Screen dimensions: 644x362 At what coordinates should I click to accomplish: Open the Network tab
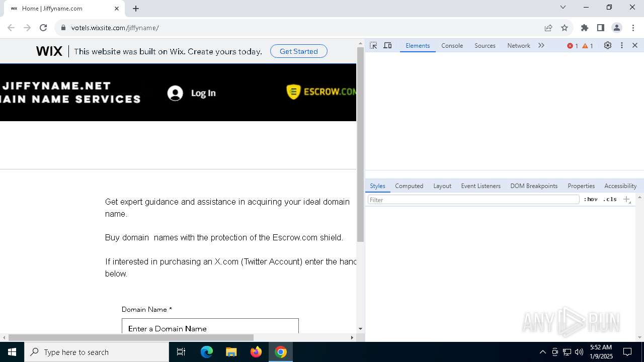(519, 45)
